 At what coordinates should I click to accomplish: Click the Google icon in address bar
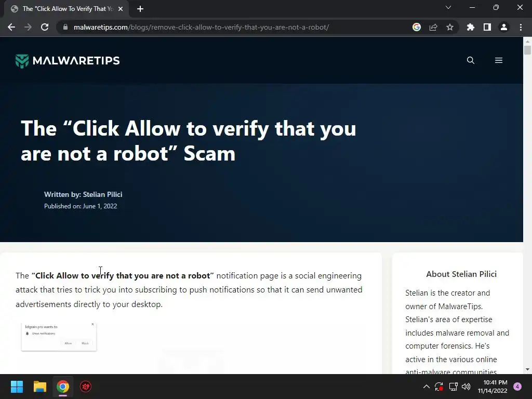416,27
